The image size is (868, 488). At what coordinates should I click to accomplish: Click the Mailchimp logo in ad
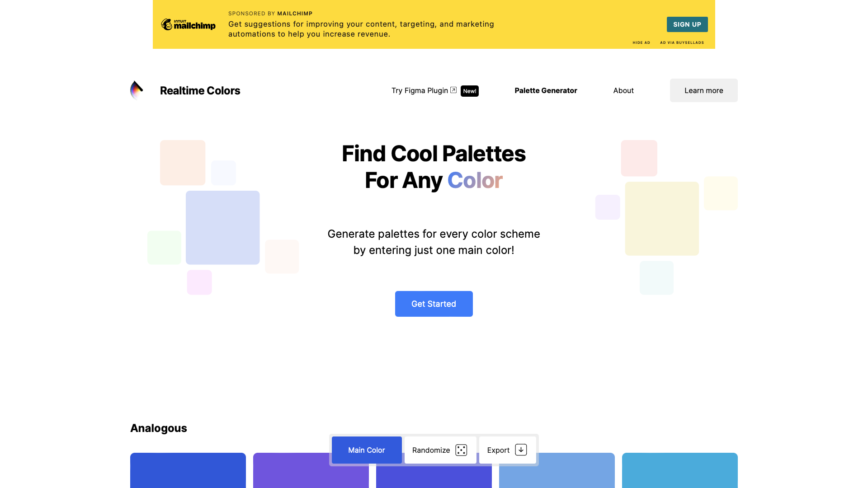189,24
